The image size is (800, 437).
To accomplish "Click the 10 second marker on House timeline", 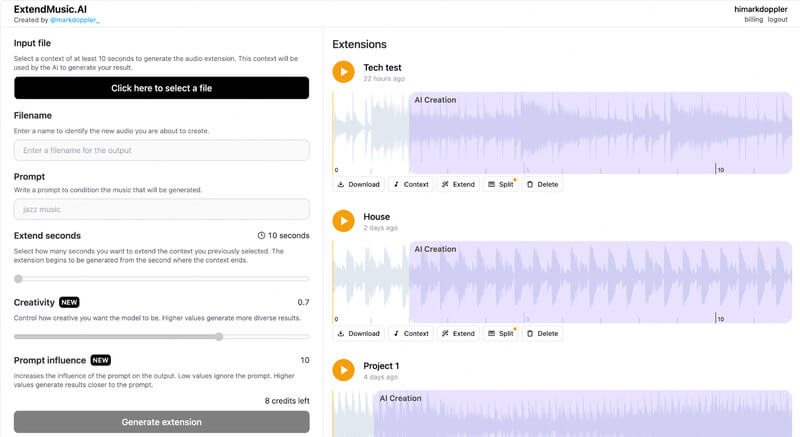I will pyautogui.click(x=720, y=319).
